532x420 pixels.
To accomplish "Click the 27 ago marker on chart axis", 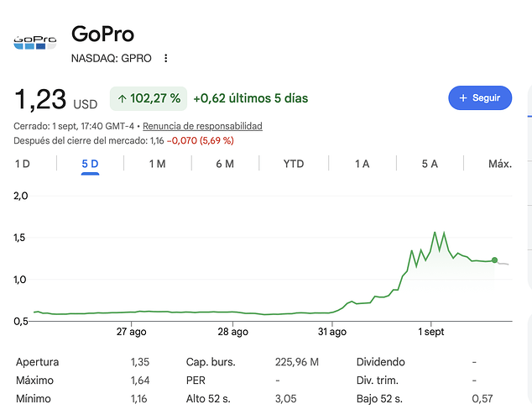I will click(x=131, y=332).
